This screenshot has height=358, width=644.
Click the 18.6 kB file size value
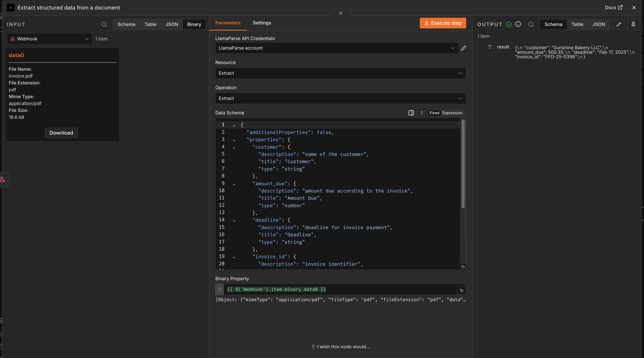pos(16,117)
